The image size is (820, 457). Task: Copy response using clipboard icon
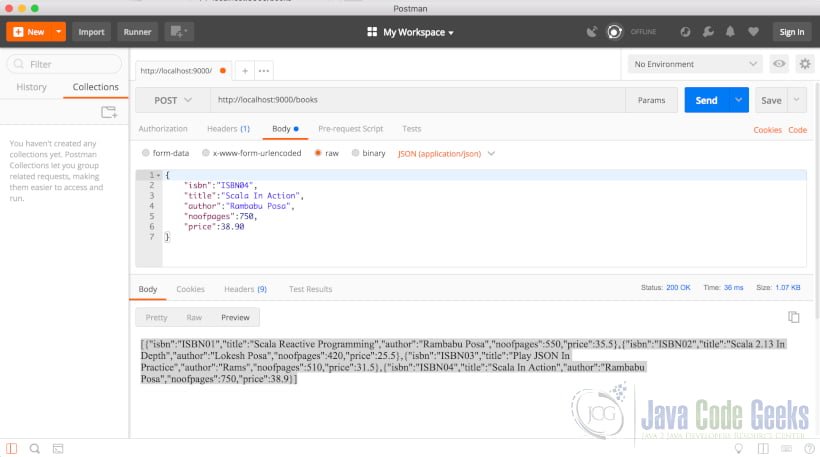pyautogui.click(x=793, y=317)
